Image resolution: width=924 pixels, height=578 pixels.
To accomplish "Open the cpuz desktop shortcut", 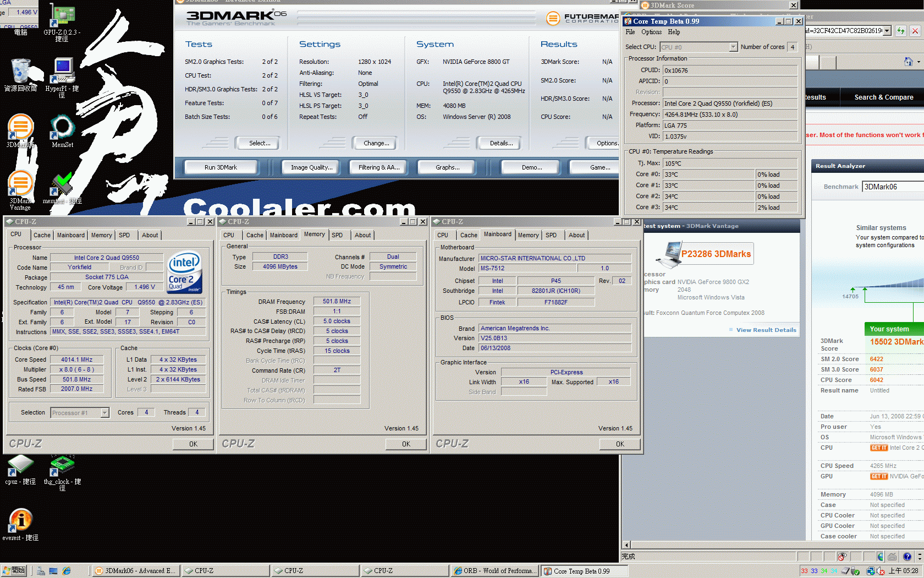I will (20, 470).
